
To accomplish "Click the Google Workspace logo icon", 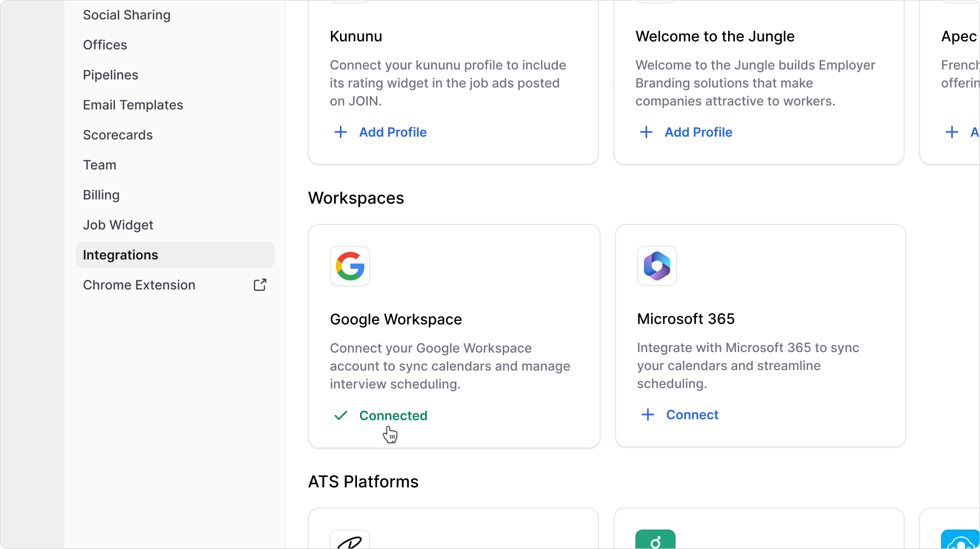I will (x=350, y=266).
